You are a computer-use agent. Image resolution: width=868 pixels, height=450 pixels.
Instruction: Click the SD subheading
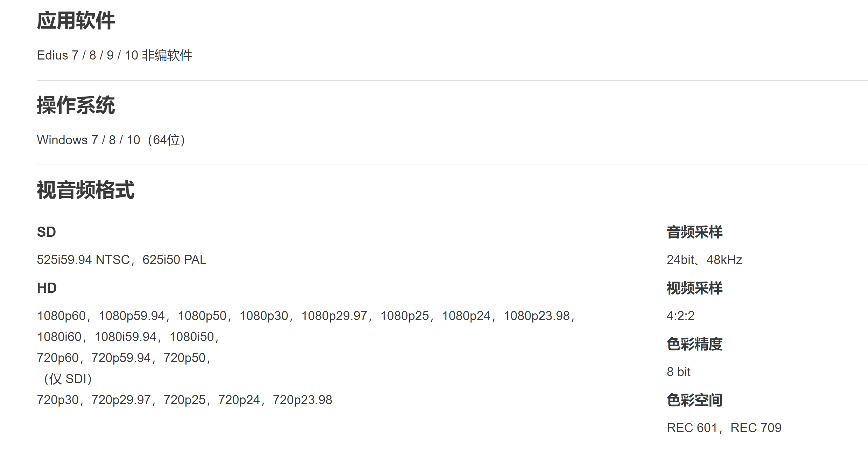coord(47,232)
